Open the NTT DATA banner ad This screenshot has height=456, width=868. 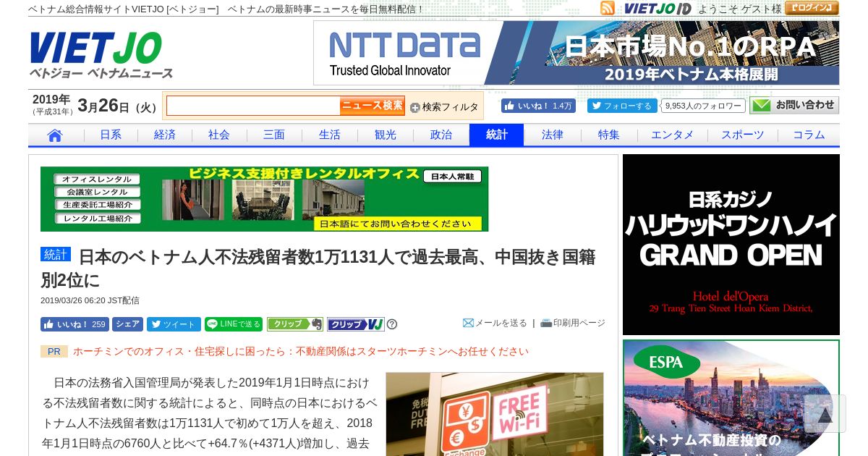(x=576, y=53)
